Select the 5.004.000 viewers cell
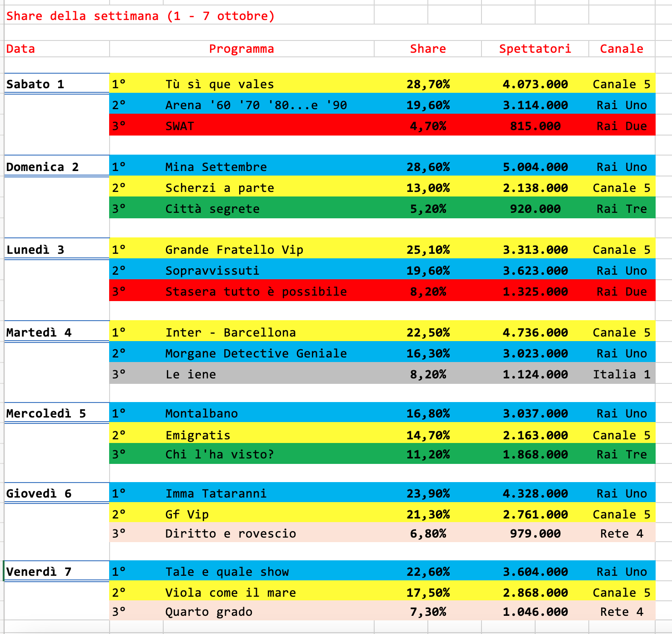 click(x=535, y=167)
